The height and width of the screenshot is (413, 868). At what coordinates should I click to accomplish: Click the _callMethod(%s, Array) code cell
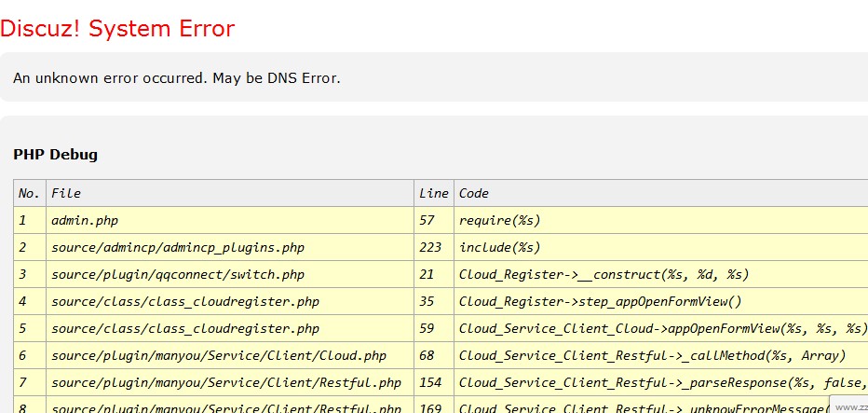pyautogui.click(x=652, y=355)
